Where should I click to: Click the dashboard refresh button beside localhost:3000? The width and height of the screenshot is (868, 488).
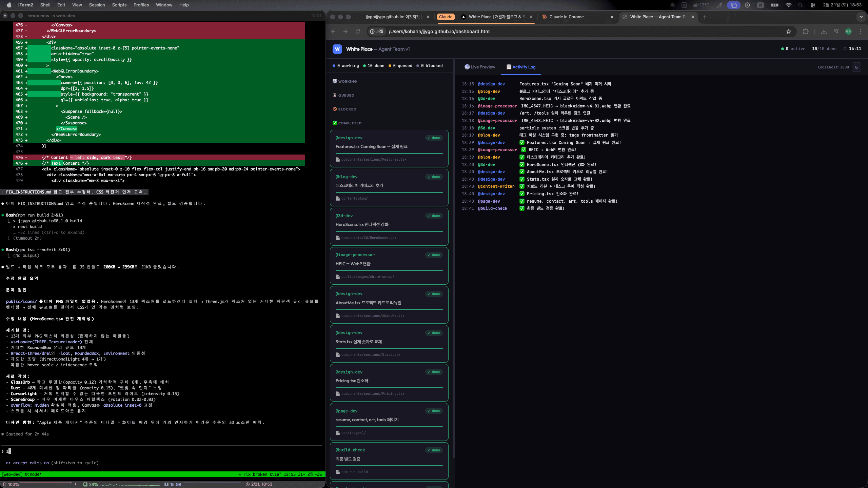point(856,67)
